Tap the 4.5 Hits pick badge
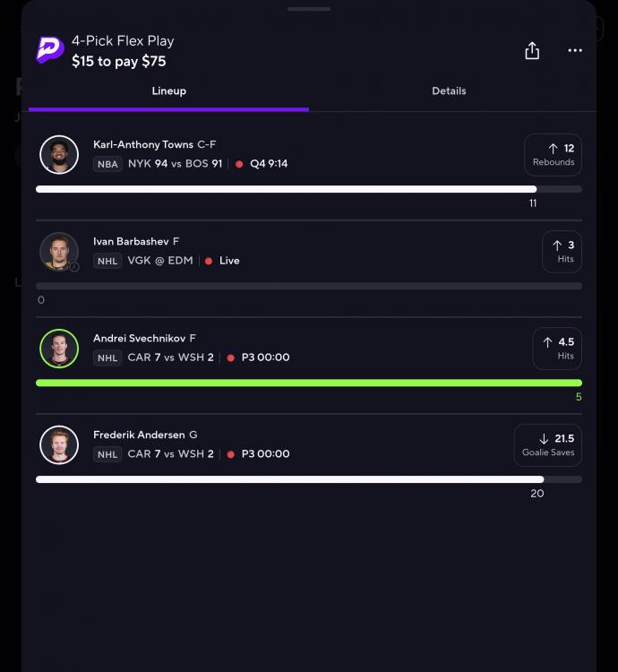Image resolution: width=618 pixels, height=672 pixels. tap(557, 349)
